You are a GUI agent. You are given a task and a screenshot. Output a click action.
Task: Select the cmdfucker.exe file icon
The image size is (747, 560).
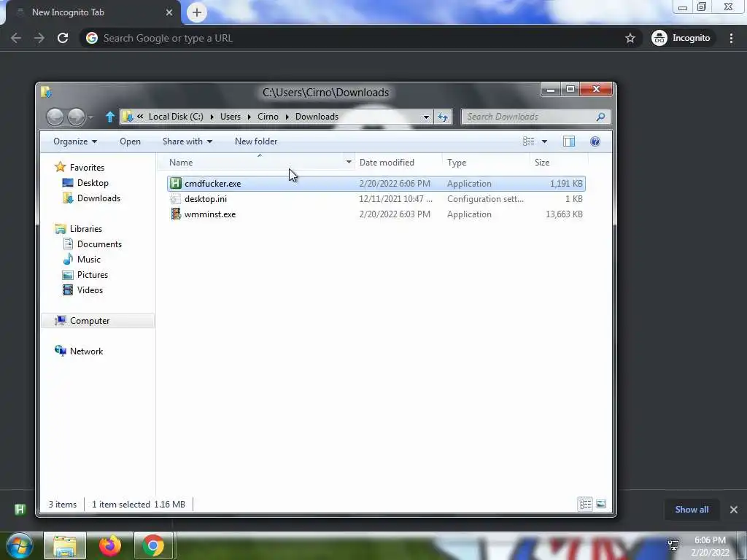click(x=176, y=183)
